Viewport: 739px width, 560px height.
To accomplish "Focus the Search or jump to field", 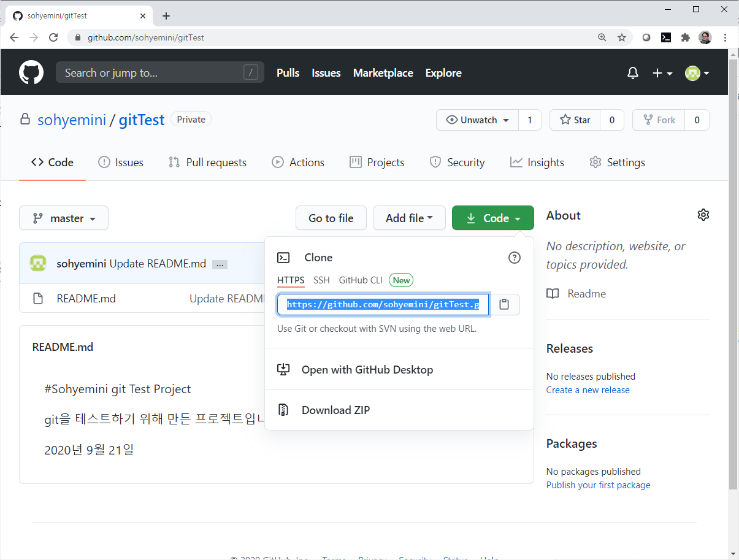I will pos(160,73).
